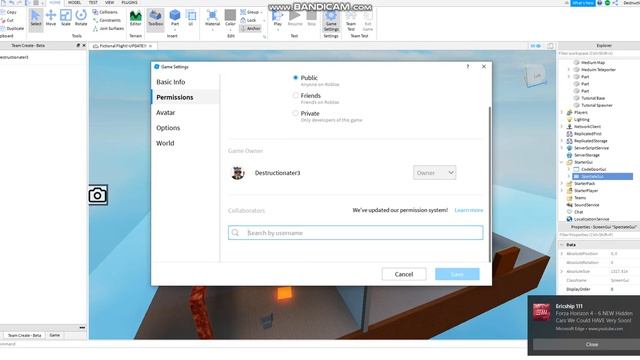This screenshot has height=360, width=640.
Task: Select the Friends radio button
Action: 296,96
